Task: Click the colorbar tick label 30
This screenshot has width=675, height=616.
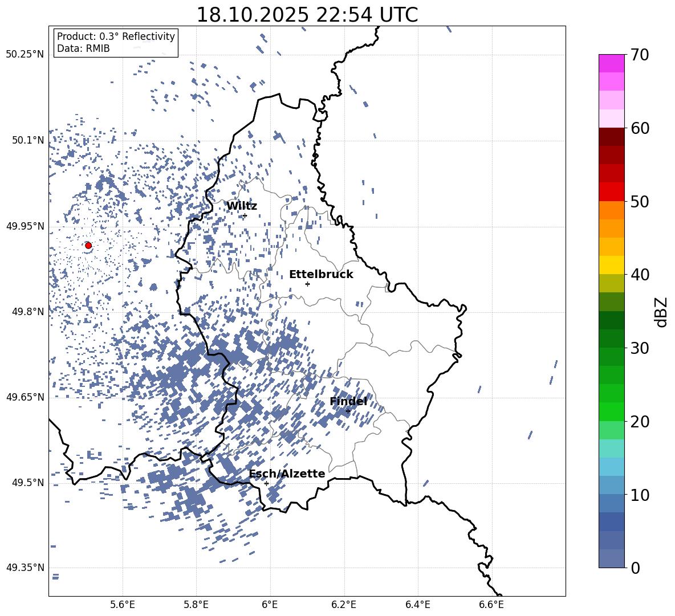Action: pyautogui.click(x=640, y=348)
